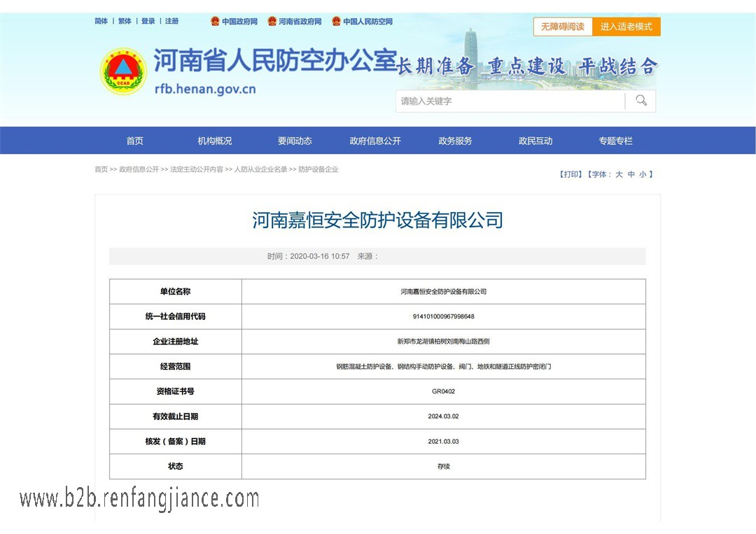Viewport: 756px width, 534px height.
Task: Open 要闻动态 navigation item
Action: pyautogui.click(x=295, y=141)
